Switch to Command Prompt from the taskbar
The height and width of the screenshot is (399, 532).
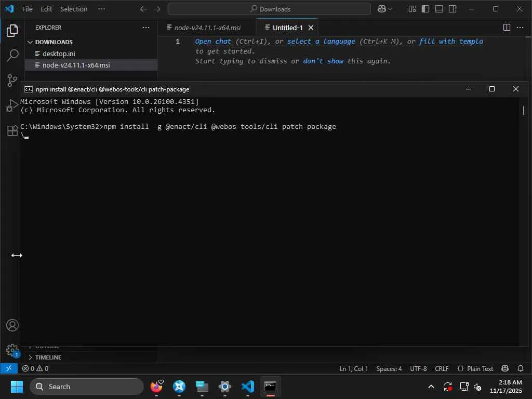coord(270,387)
